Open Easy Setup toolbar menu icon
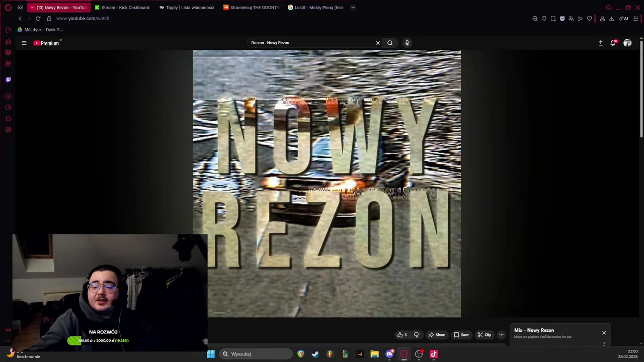Viewport: 644px width, 362px height. 635,19
